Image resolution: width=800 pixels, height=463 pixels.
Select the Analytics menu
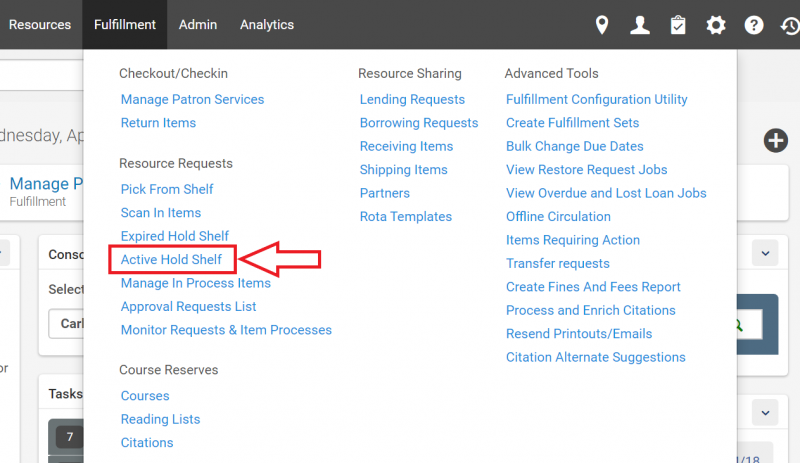[x=267, y=25]
